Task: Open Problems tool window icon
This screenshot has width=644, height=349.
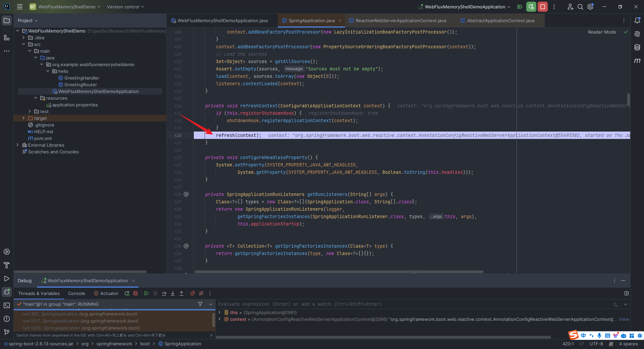Action: (x=7, y=319)
